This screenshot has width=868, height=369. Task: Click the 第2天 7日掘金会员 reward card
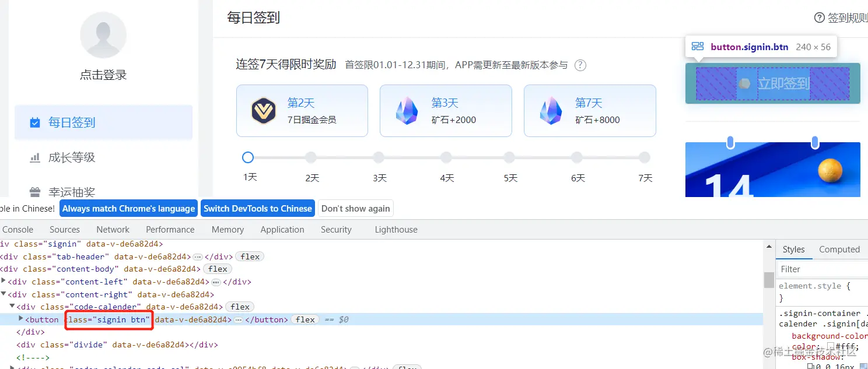pos(302,111)
